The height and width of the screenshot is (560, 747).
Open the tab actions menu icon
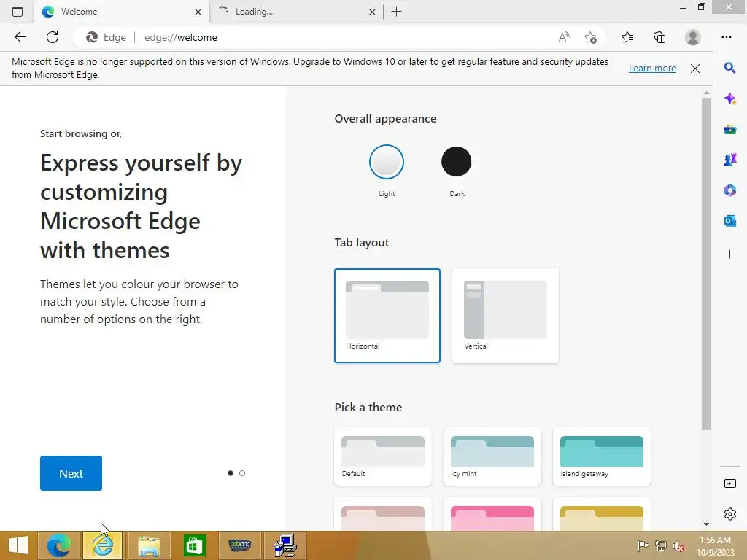click(x=18, y=12)
